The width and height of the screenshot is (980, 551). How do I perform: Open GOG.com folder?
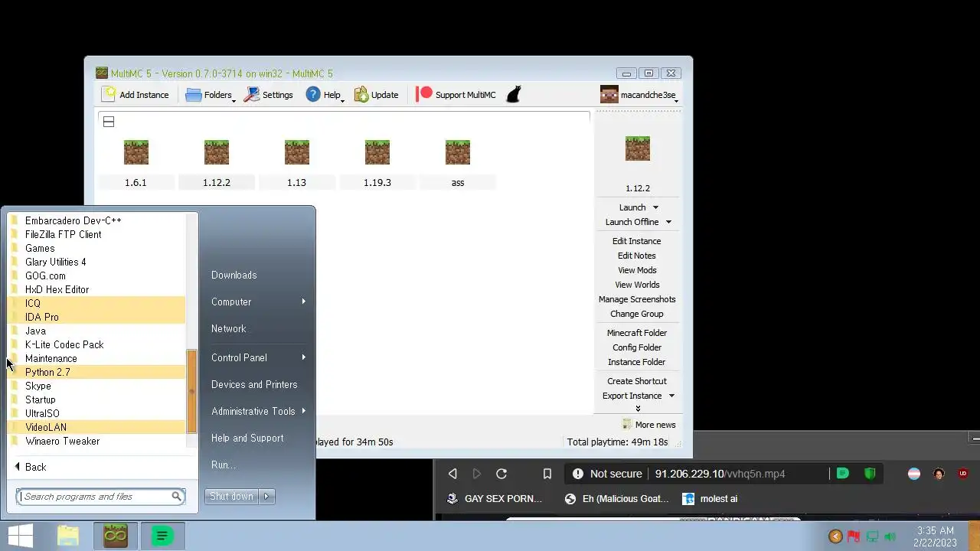[96, 275]
